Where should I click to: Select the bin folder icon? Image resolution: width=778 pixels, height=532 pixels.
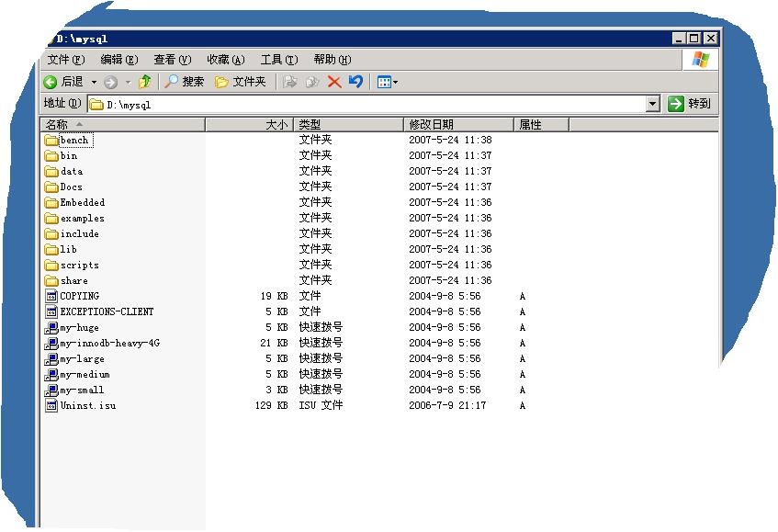coord(51,156)
